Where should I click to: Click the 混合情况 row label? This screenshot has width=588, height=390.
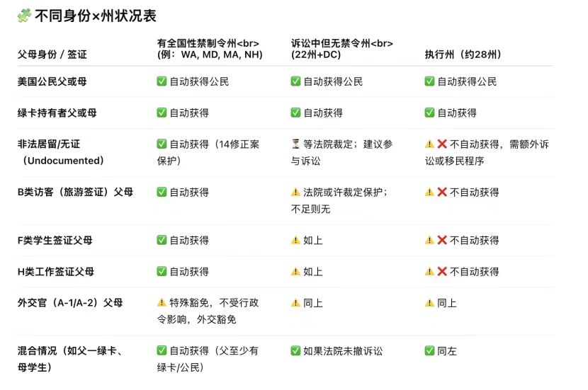(x=70, y=358)
